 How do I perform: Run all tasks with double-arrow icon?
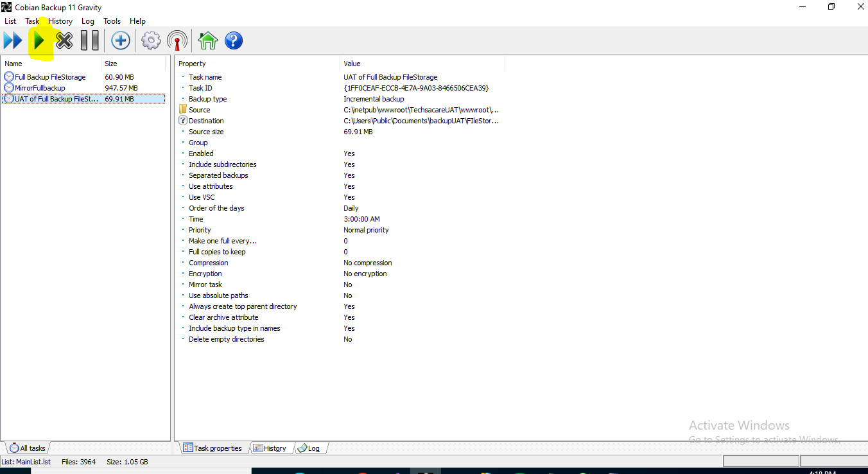[13, 41]
